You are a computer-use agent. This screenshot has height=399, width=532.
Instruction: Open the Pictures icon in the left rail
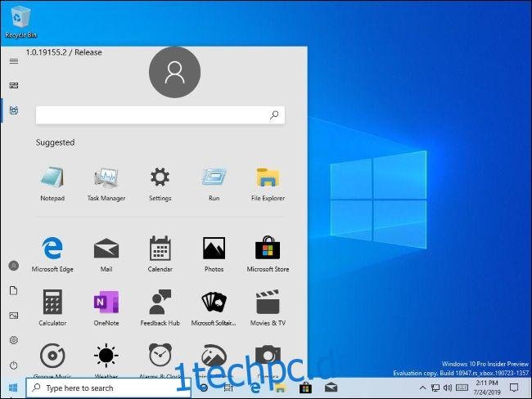14,316
